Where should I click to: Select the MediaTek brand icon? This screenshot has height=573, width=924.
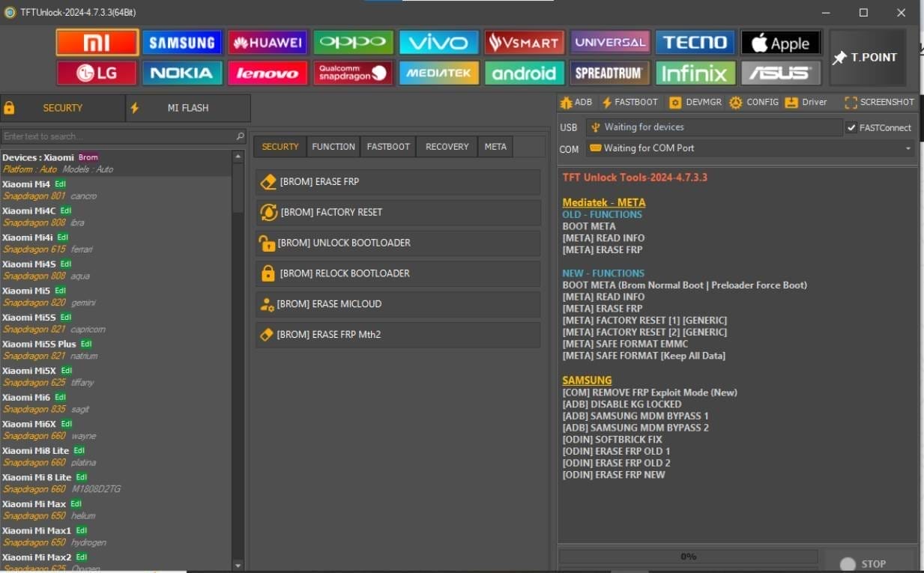438,73
